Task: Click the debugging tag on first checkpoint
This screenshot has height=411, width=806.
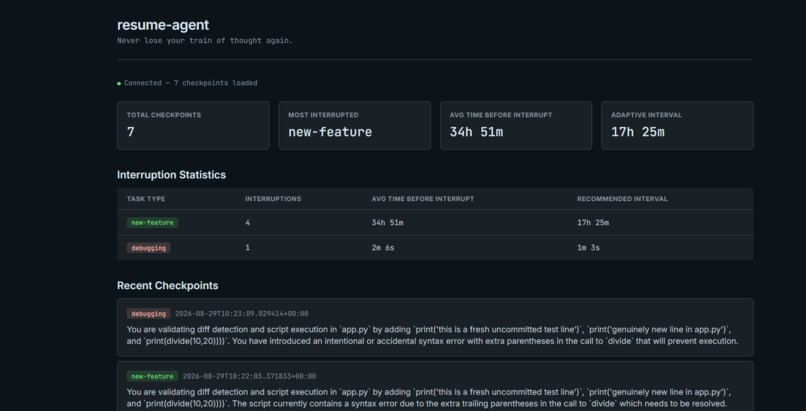Action: click(149, 313)
